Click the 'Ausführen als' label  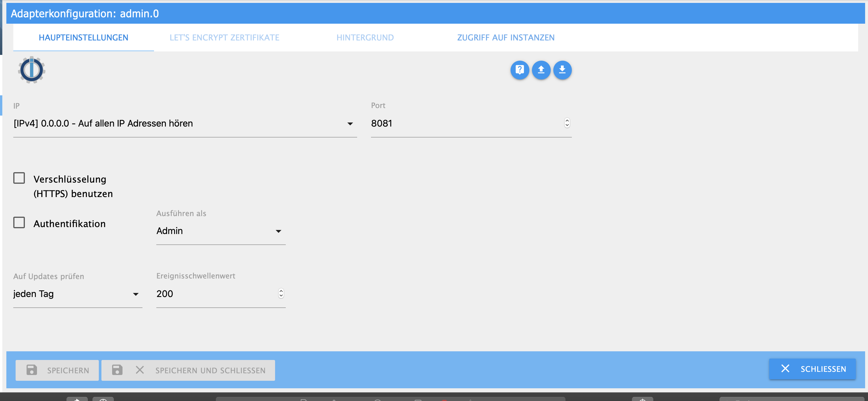(181, 213)
